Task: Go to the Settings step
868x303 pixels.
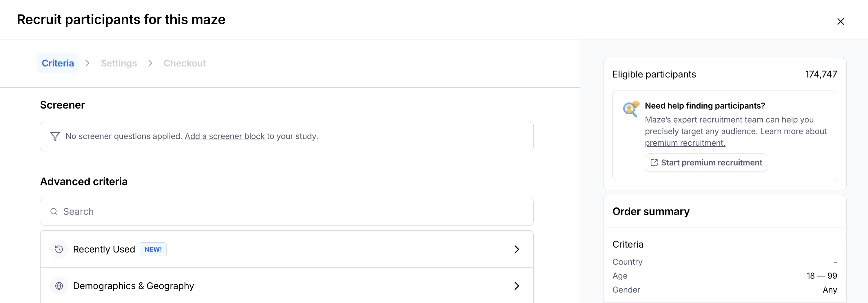Action: coord(118,64)
